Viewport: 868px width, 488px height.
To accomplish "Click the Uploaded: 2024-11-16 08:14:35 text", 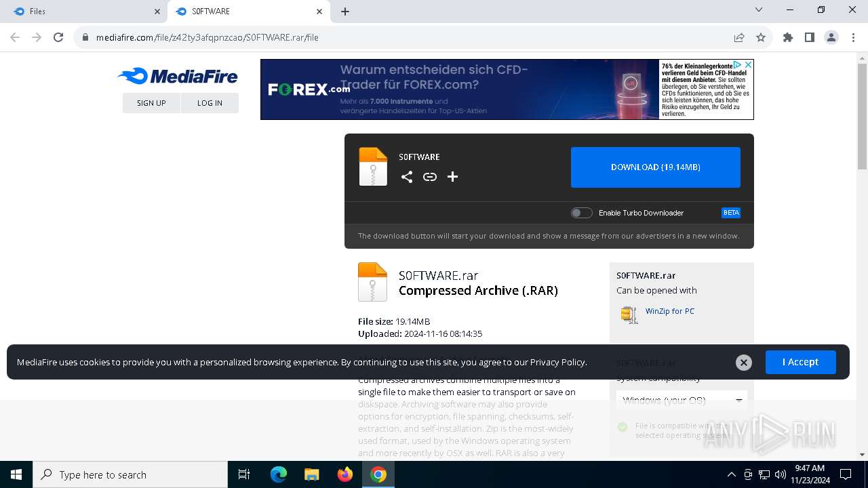I will coord(420,333).
